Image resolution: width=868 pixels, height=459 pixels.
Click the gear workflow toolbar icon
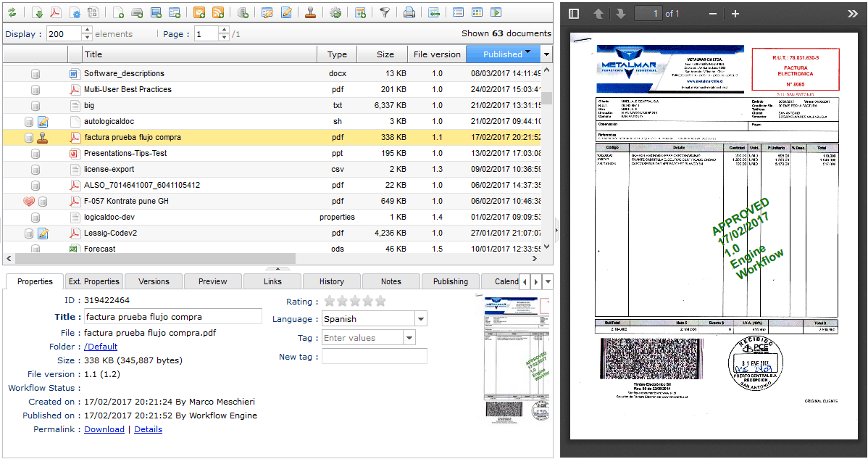[x=335, y=12]
